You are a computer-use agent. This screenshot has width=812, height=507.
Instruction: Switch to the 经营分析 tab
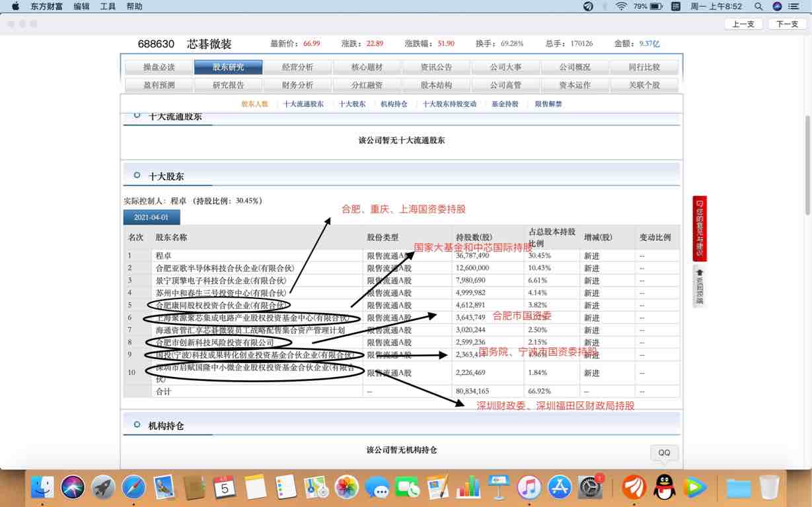(x=297, y=67)
